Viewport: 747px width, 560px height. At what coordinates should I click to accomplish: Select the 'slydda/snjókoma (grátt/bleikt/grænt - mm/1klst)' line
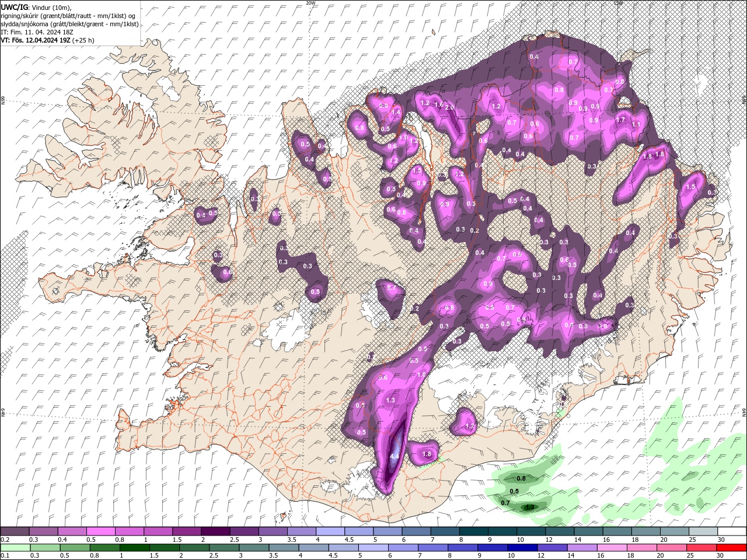click(x=69, y=24)
